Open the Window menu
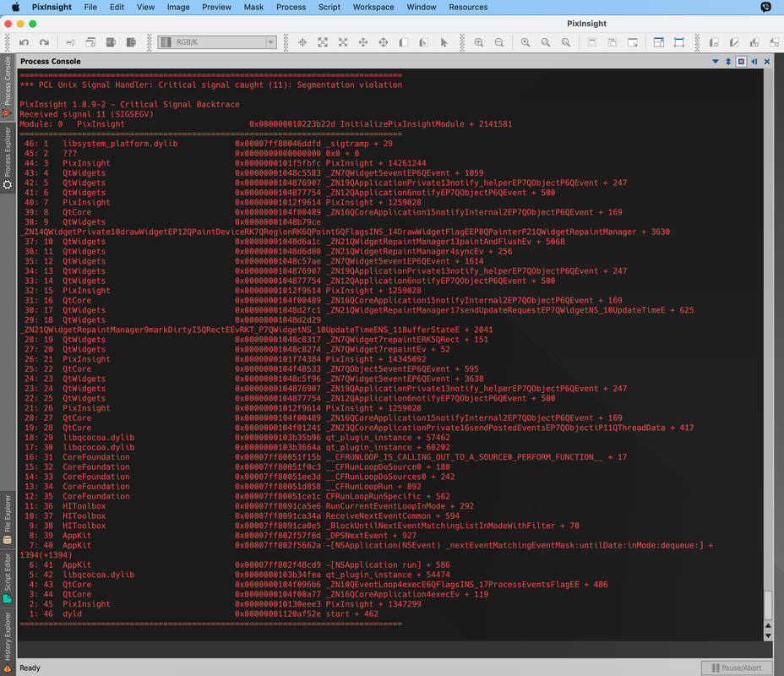This screenshot has width=784, height=676. [x=422, y=7]
